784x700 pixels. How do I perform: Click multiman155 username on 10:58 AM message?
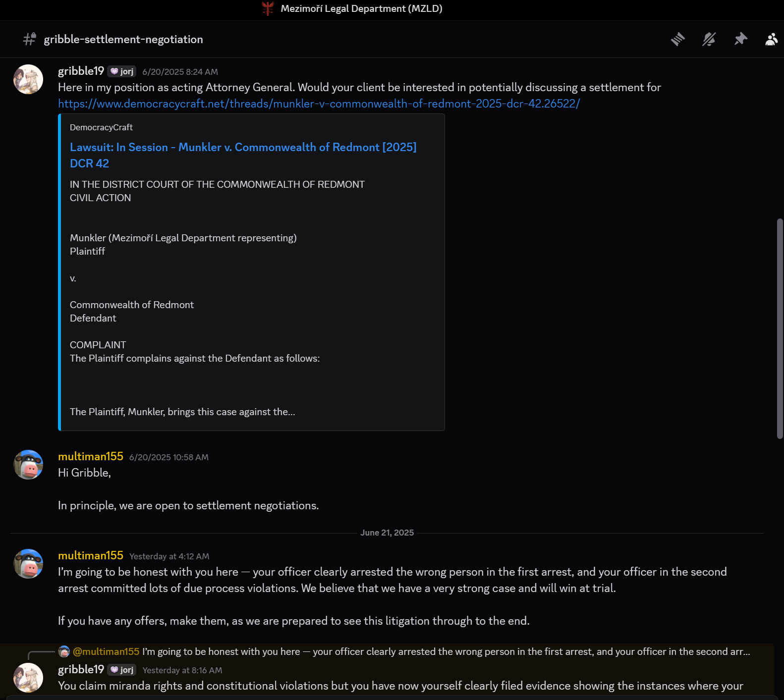pyautogui.click(x=91, y=456)
